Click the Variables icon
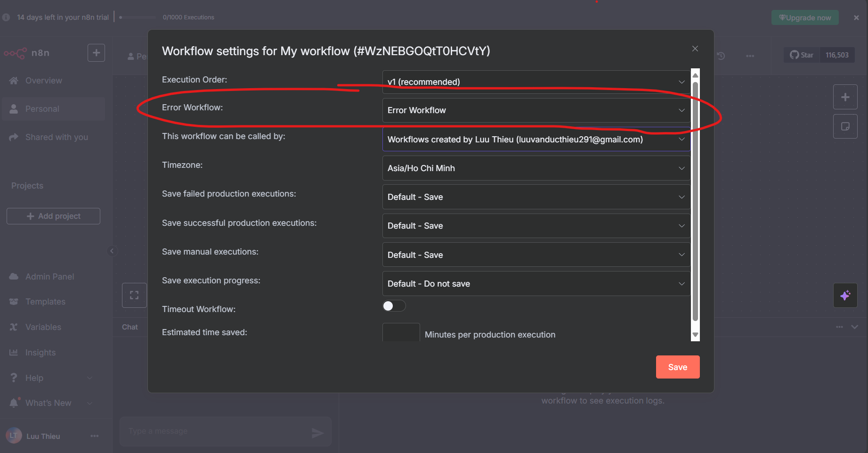Viewport: 868px width, 453px height. [x=14, y=327]
